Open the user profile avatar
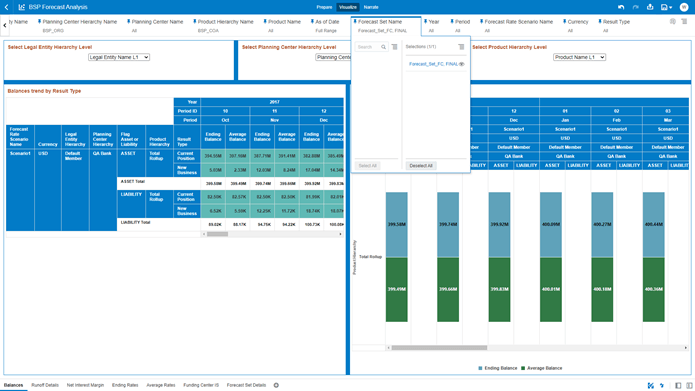Screen dimensions: 695x391 (x=684, y=7)
